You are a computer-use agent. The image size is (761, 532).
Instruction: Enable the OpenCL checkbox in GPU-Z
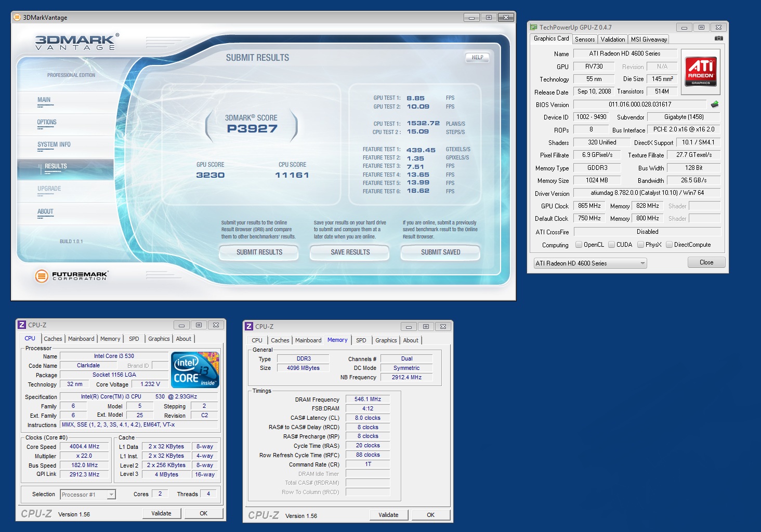pyautogui.click(x=579, y=245)
